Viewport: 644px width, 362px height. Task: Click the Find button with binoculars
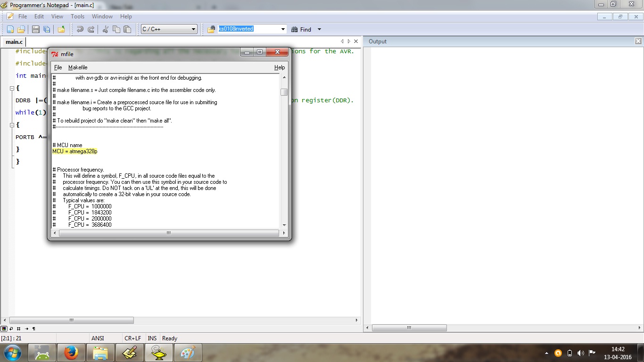pos(301,29)
